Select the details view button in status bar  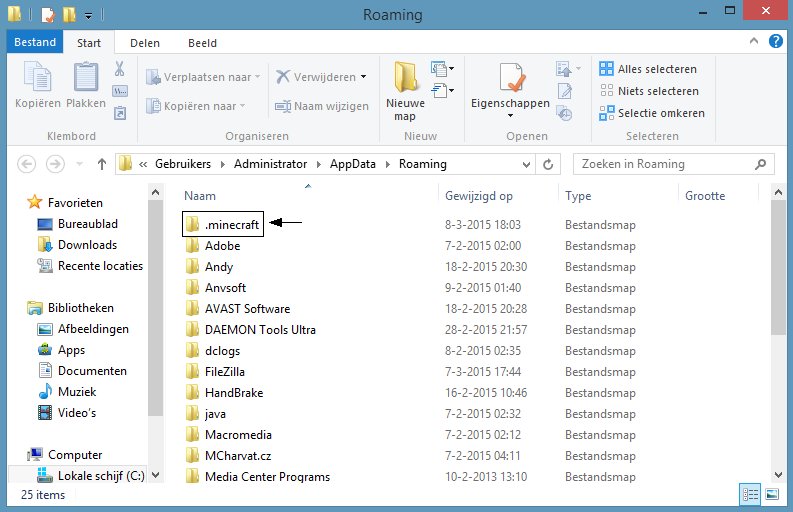(750, 494)
